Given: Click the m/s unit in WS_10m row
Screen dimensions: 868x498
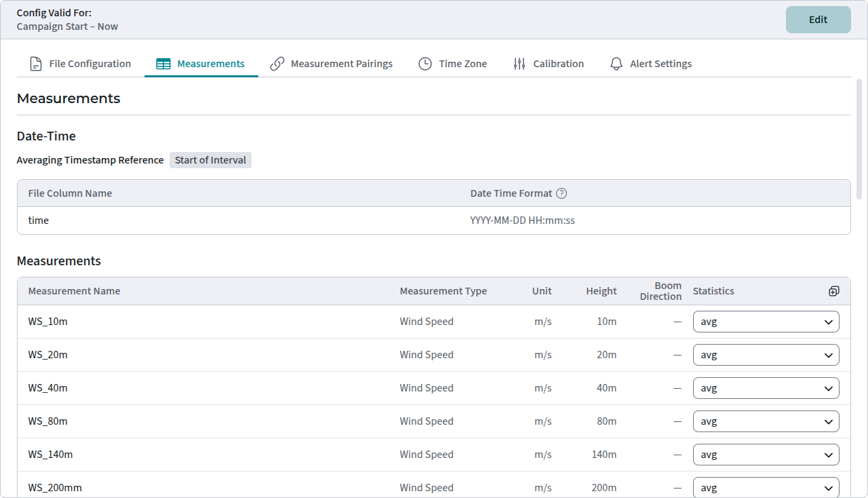Looking at the screenshot, I should [x=543, y=322].
